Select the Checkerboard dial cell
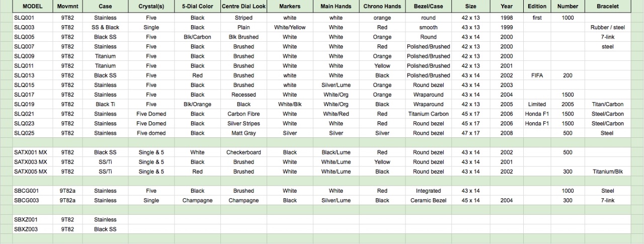This screenshot has width=644, height=244. point(244,152)
